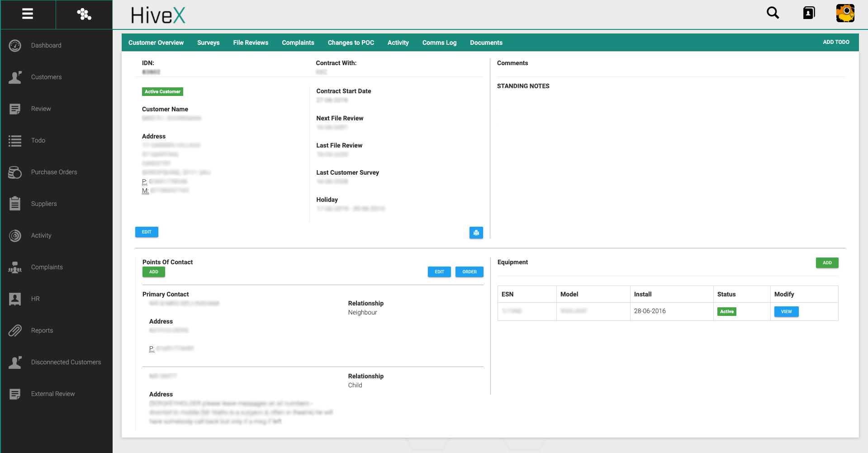Go to Purchase Orders in the sidebar

[x=54, y=172]
